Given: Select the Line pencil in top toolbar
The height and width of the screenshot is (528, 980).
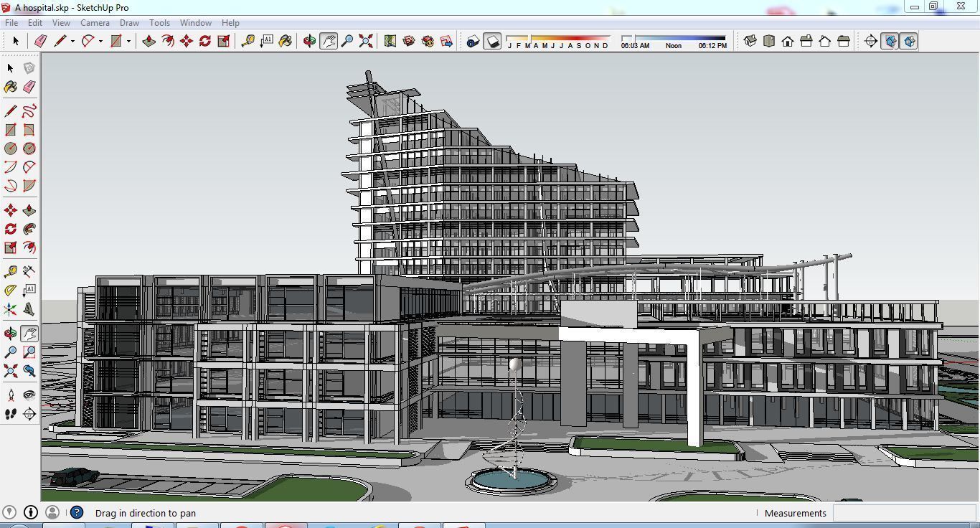Looking at the screenshot, I should (60, 42).
